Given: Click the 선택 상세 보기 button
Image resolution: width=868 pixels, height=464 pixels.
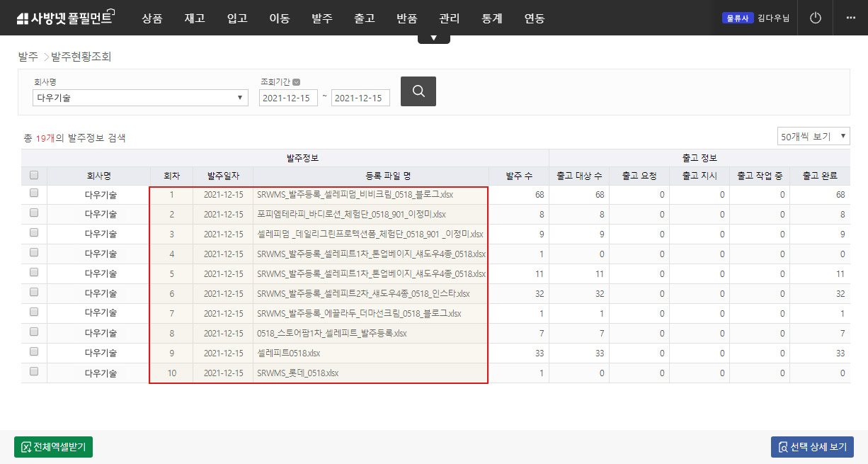Looking at the screenshot, I should (x=812, y=447).
